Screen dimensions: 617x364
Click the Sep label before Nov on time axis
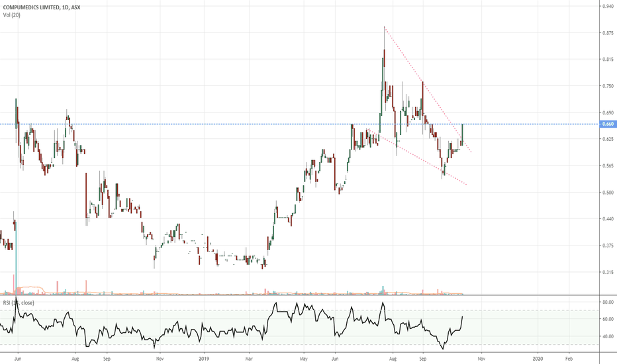[x=107, y=359]
